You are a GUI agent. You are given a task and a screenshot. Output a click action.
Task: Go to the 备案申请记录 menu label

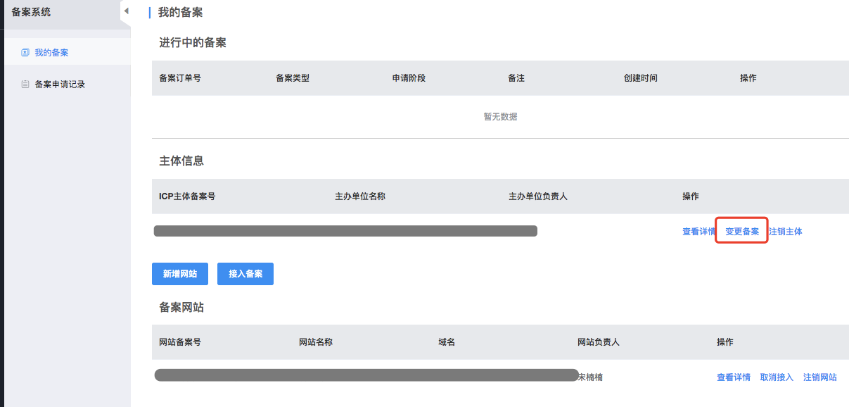tap(60, 84)
